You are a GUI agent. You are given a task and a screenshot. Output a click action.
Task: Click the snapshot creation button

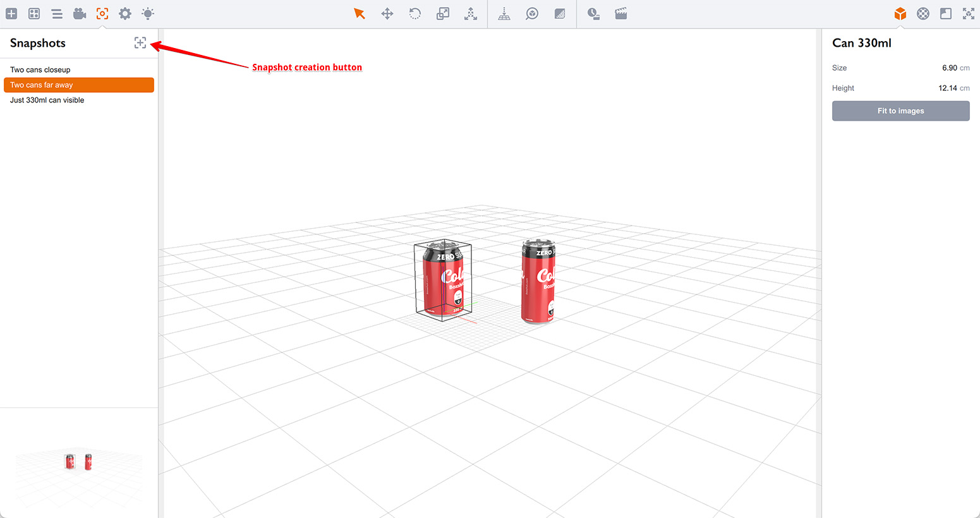tap(140, 43)
